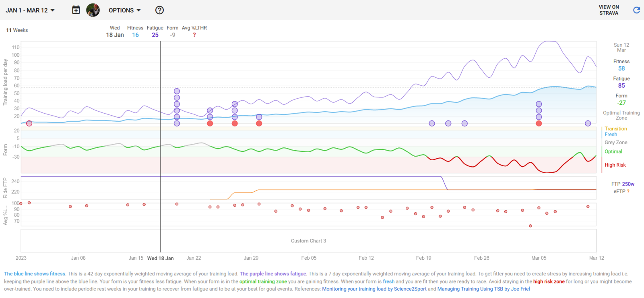The height and width of the screenshot is (298, 644).
Task: Select the red activity marker at Mar 05
Action: [x=539, y=123]
